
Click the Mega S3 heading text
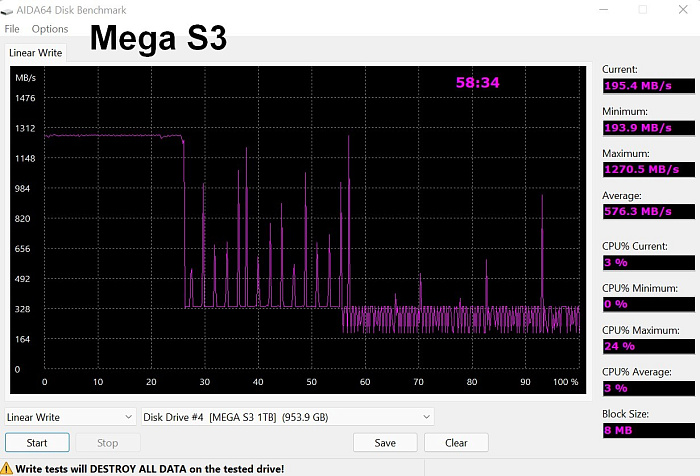tap(158, 38)
